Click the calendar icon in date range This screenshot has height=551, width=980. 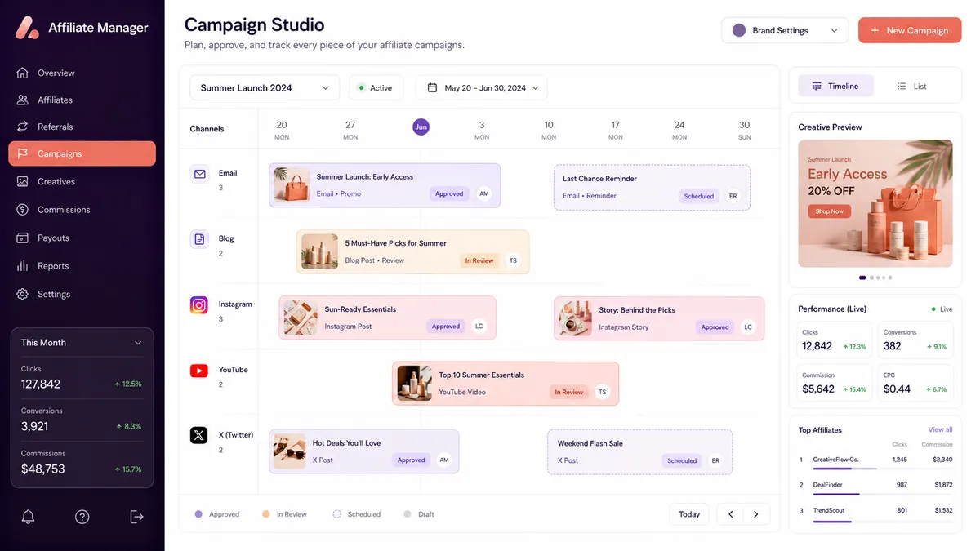coord(431,87)
